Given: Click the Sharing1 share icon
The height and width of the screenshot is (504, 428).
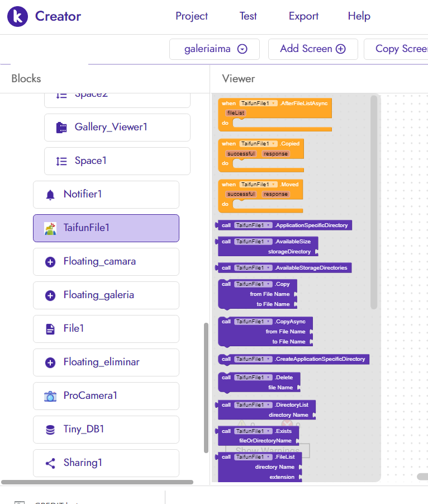Looking at the screenshot, I should pyautogui.click(x=50, y=463).
